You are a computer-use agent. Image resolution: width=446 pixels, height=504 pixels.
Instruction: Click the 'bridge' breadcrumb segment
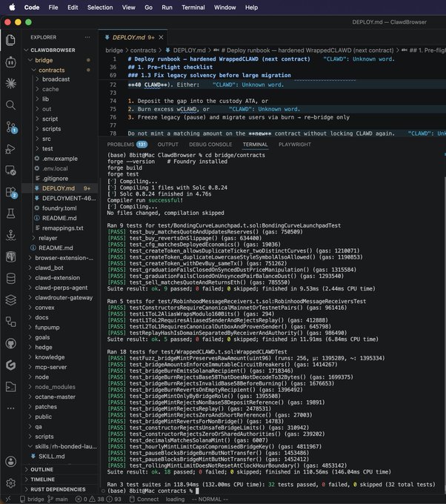(114, 50)
